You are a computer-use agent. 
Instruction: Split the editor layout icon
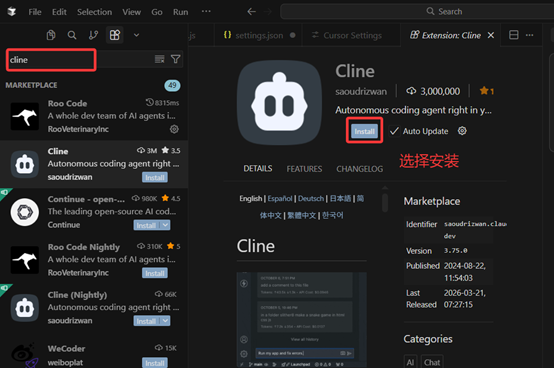(513, 35)
